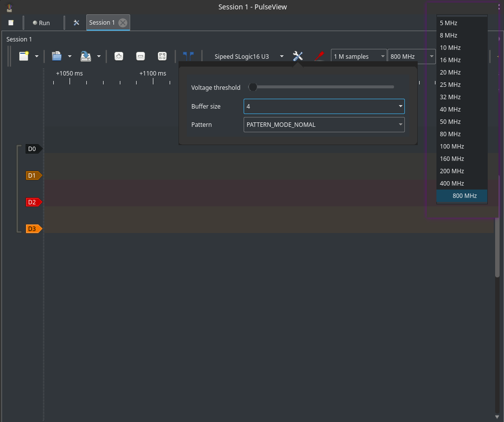Viewport: 504px width, 422px height.
Task: Click the zoom out toolbar icon
Action: (x=141, y=56)
